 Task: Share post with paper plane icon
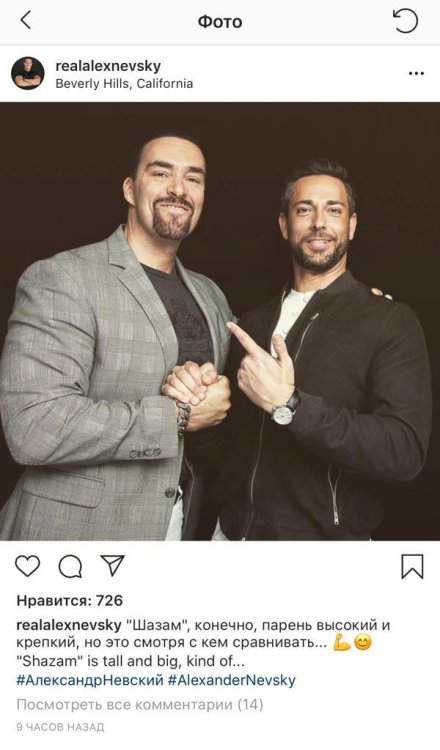pyautogui.click(x=112, y=566)
